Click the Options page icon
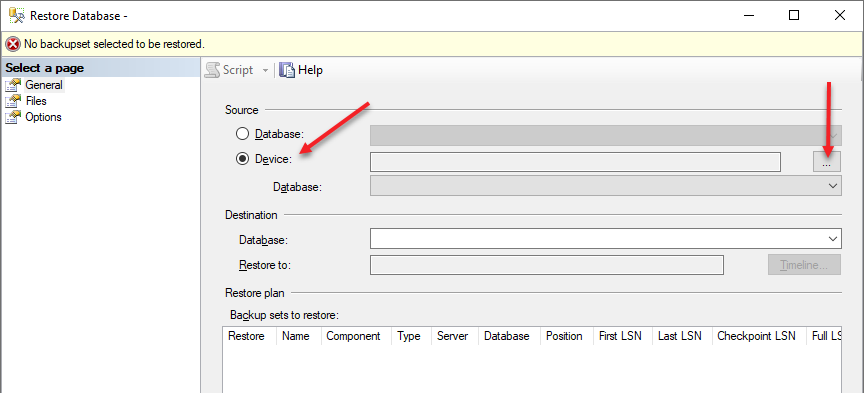Image resolution: width=864 pixels, height=393 pixels. pyautogui.click(x=12, y=117)
